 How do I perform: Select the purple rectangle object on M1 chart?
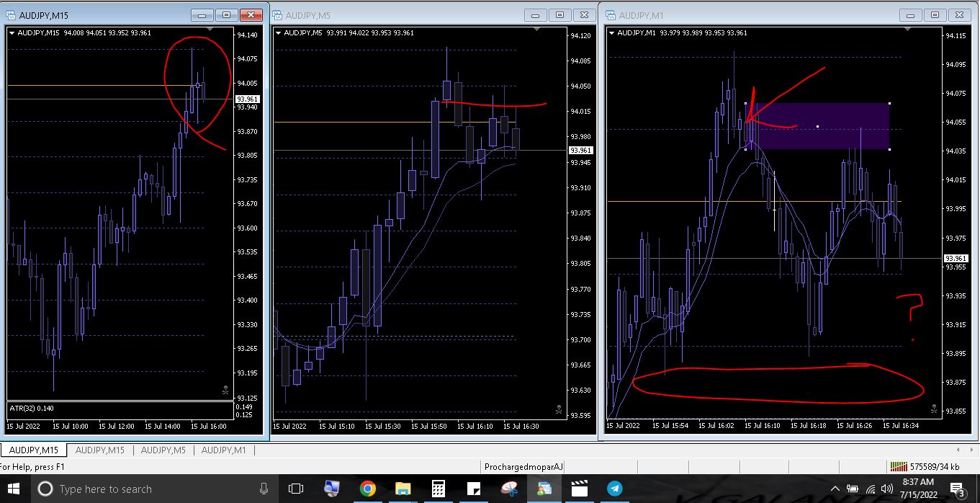click(x=817, y=126)
